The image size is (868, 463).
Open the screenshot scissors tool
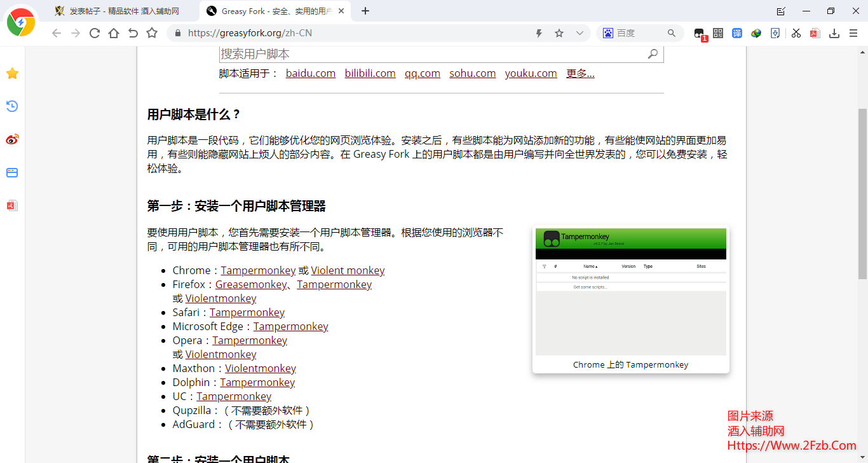pos(796,32)
